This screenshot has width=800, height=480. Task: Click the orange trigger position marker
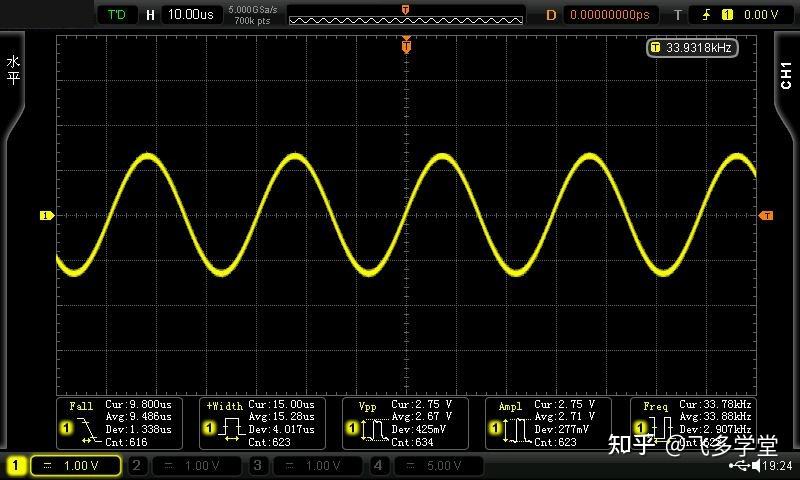coord(406,45)
